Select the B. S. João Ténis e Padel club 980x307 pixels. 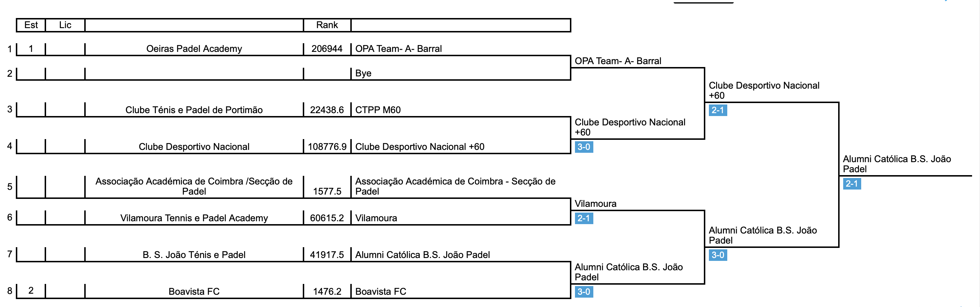(194, 255)
